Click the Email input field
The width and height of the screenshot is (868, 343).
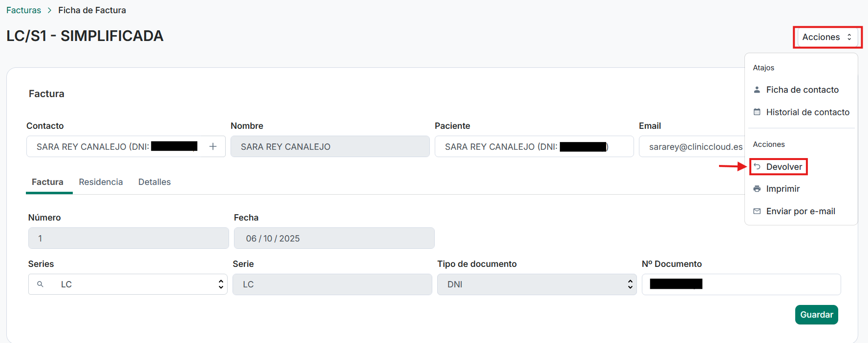[x=694, y=147]
